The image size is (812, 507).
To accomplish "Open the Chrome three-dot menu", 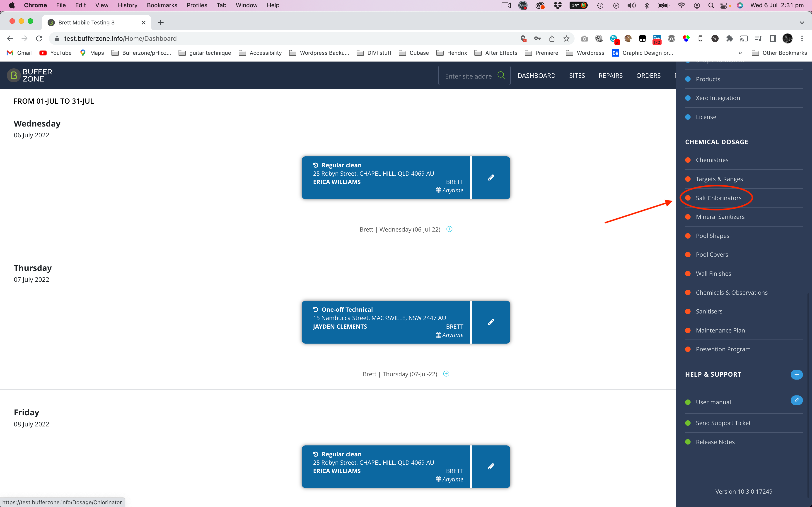I will click(x=802, y=38).
